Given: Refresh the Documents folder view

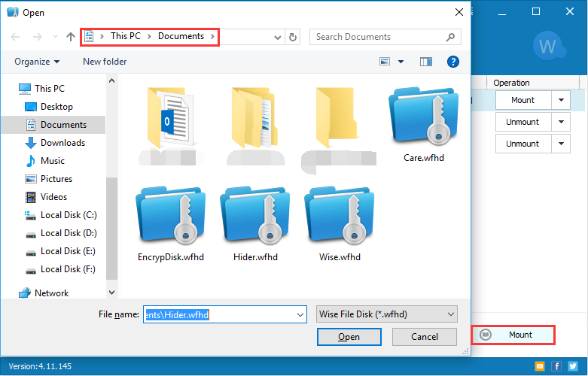Looking at the screenshot, I should click(x=293, y=37).
